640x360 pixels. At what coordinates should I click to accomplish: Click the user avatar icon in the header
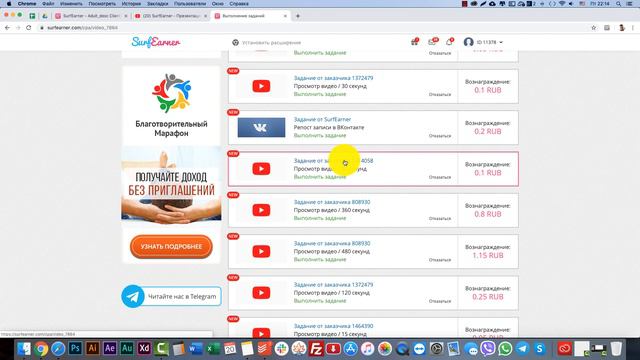coord(468,42)
